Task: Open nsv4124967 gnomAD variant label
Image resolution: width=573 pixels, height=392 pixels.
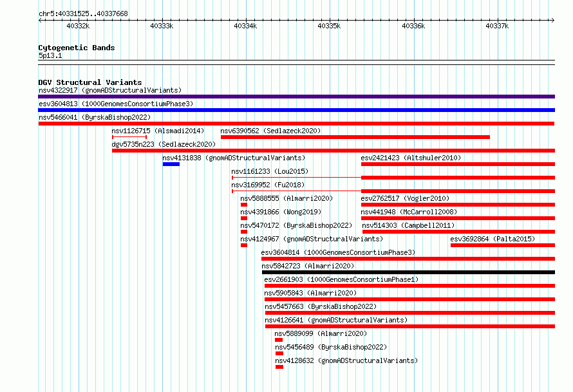Action: [x=312, y=239]
